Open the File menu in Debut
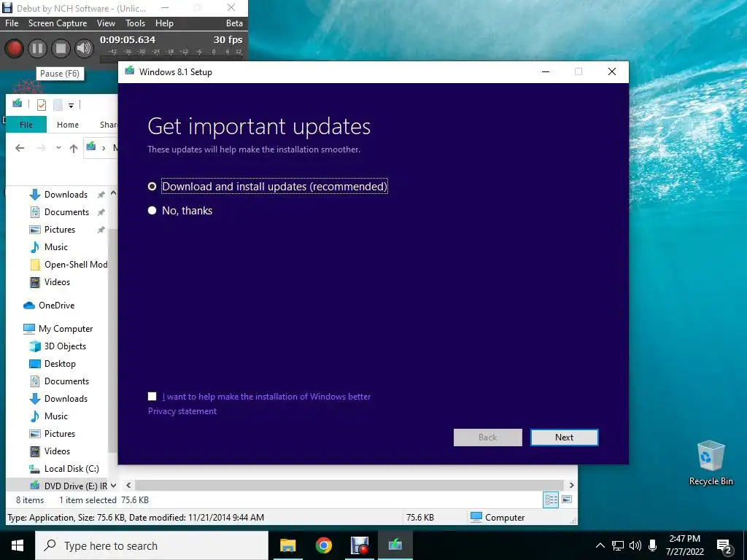747x560 pixels. coord(12,23)
